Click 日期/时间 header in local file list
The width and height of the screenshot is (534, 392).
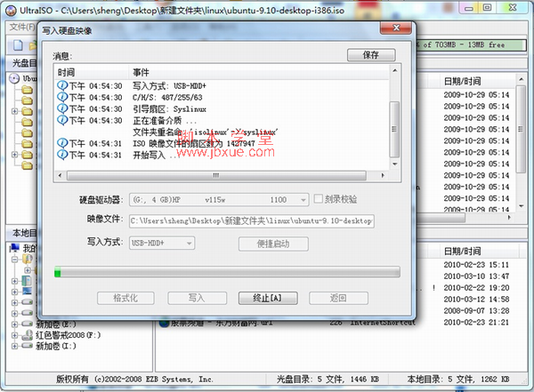coord(462,252)
